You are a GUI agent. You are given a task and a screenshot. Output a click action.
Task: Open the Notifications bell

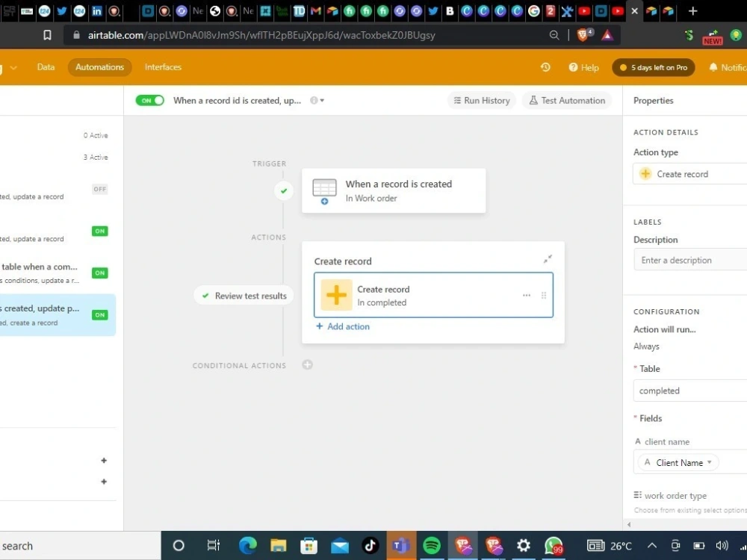[713, 67]
